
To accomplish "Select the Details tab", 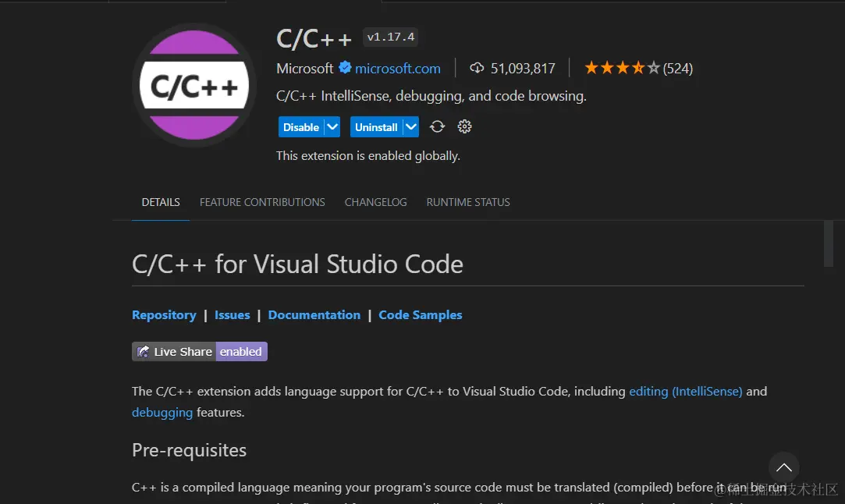I will pyautogui.click(x=161, y=202).
